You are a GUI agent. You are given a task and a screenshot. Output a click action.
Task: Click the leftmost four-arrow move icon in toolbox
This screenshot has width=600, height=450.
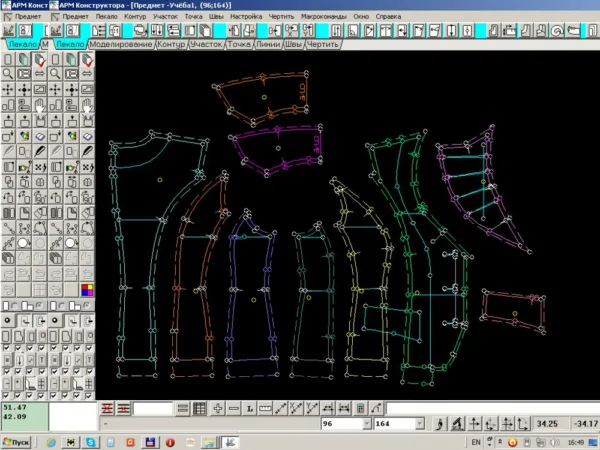pos(8,90)
